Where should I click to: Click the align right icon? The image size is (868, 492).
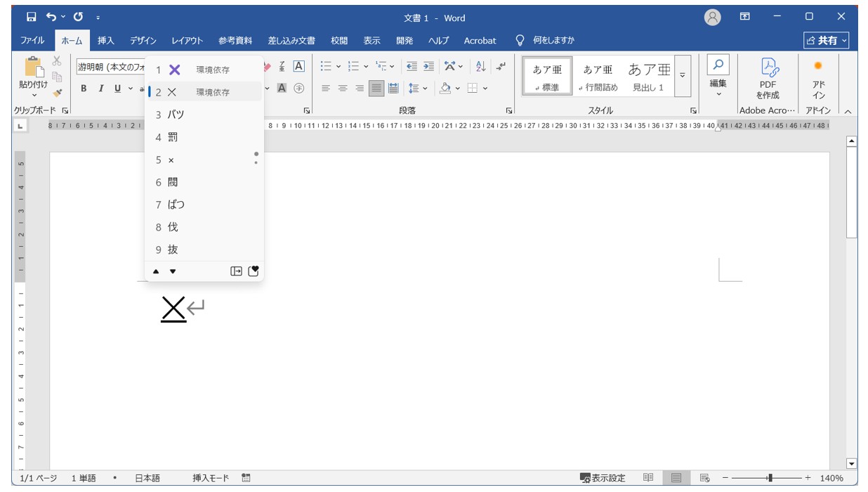[x=360, y=88]
